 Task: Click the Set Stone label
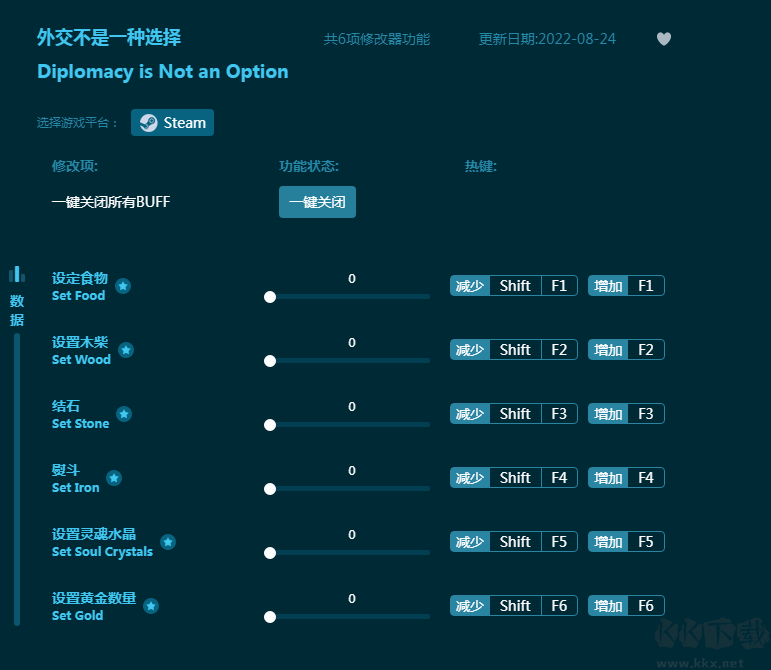(81, 423)
